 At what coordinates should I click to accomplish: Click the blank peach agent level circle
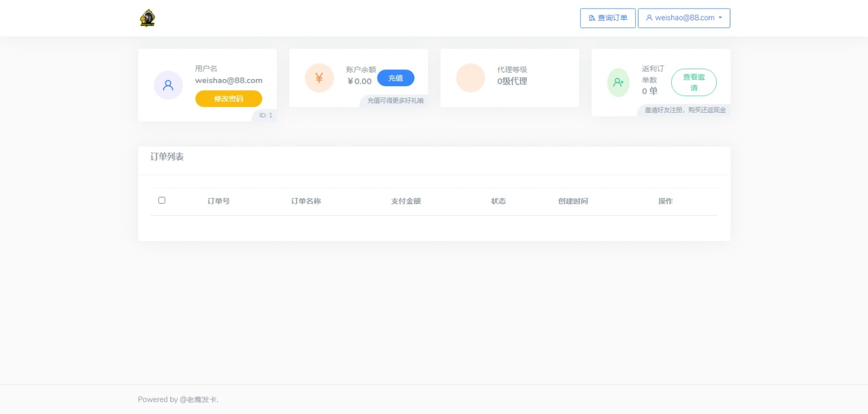pyautogui.click(x=470, y=78)
